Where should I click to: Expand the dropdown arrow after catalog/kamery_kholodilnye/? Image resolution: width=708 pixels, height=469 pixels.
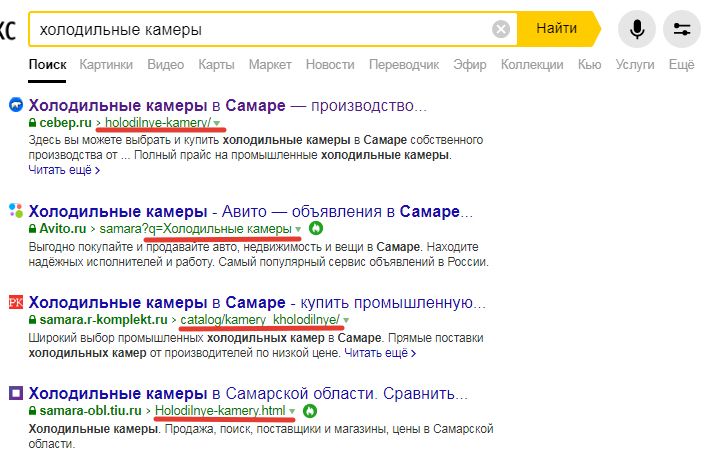(x=346, y=320)
